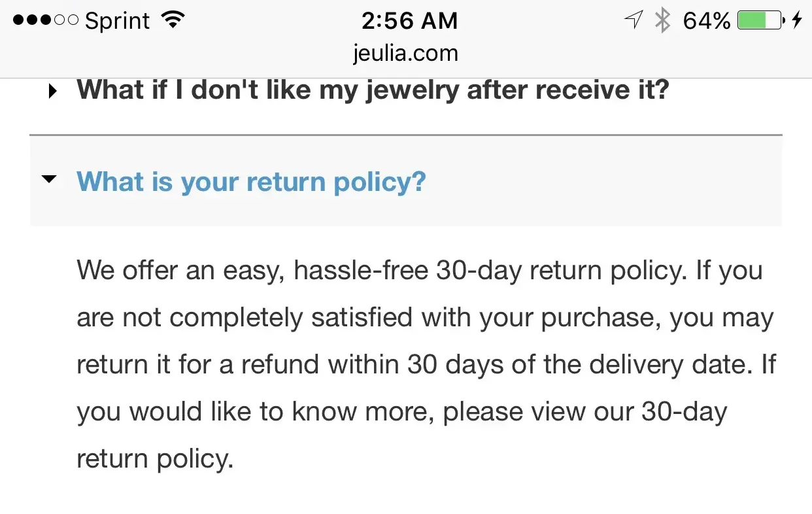This screenshot has height=514, width=812.
Task: Tap the Bluetooth status icon
Action: [x=663, y=21]
